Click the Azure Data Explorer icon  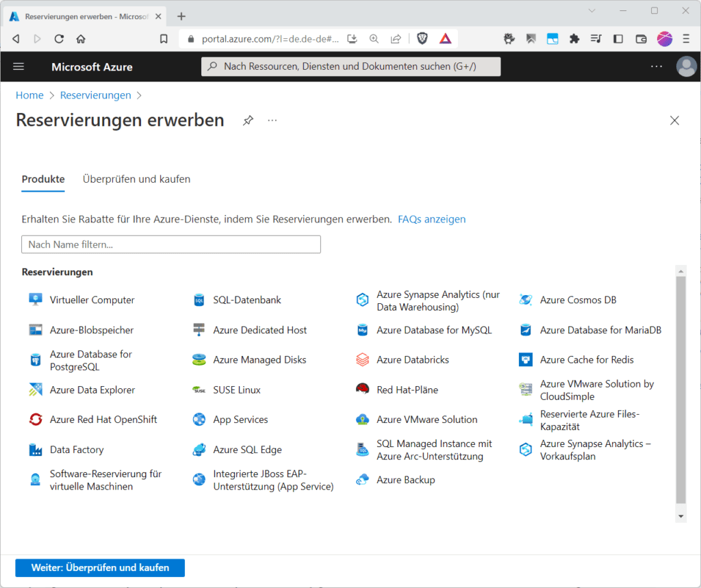(x=36, y=389)
